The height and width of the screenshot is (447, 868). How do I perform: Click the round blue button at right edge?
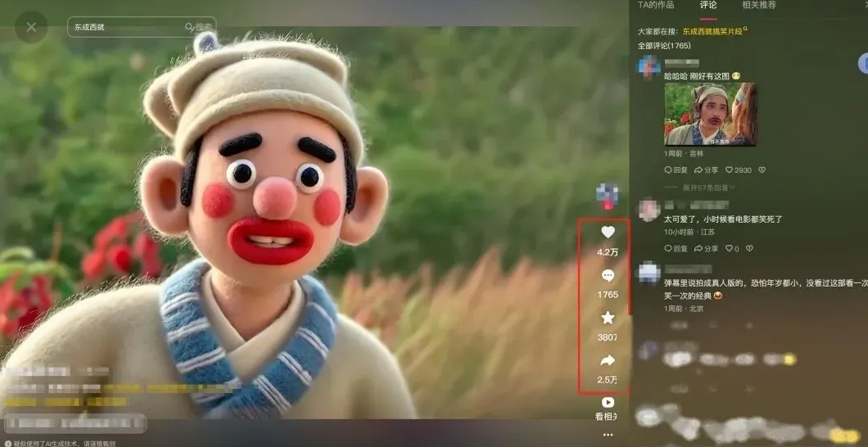[x=862, y=64]
